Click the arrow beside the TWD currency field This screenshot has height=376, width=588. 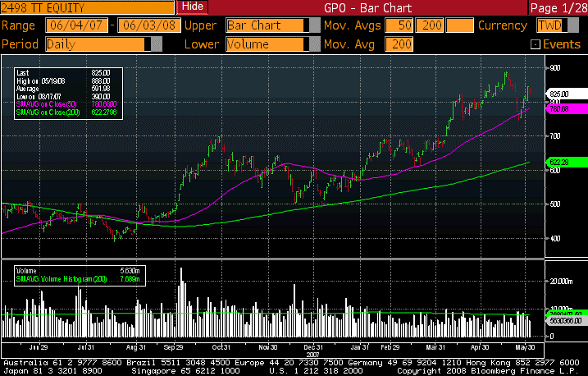click(573, 25)
